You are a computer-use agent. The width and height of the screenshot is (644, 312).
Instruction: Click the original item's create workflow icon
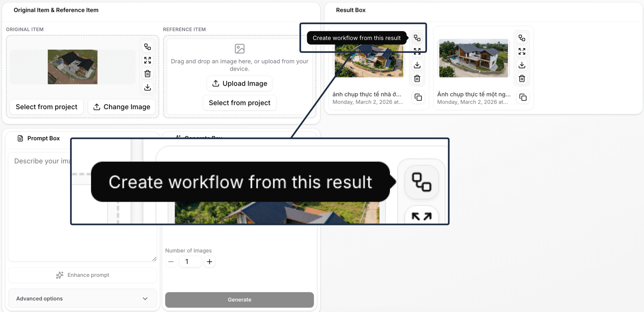coord(147,47)
